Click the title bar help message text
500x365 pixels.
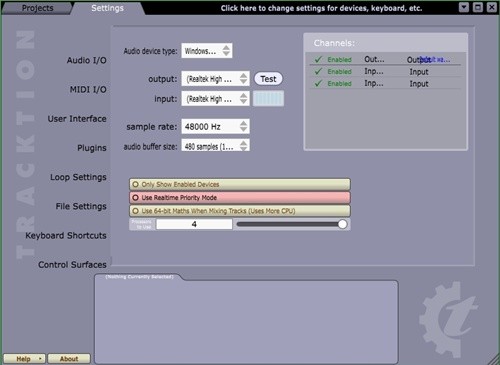coord(321,8)
